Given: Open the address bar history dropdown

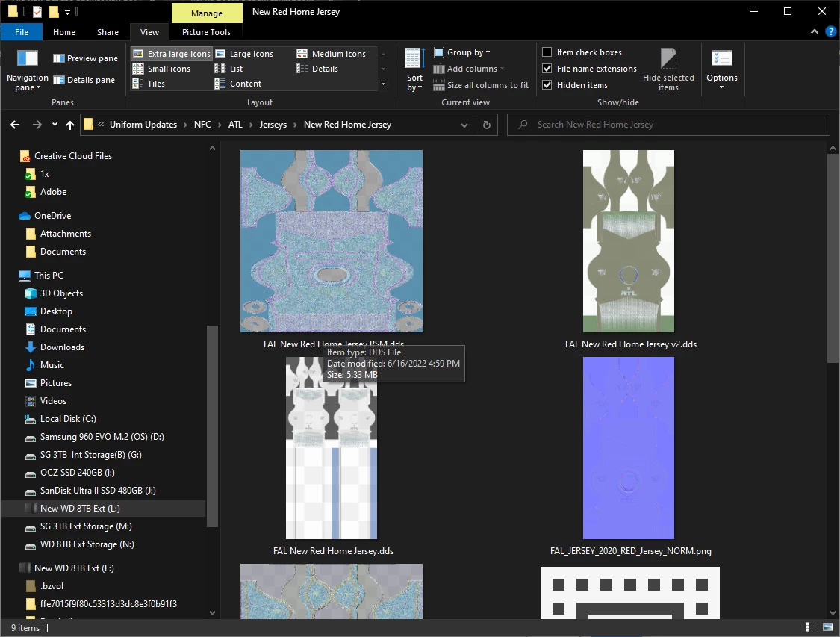Looking at the screenshot, I should (464, 125).
